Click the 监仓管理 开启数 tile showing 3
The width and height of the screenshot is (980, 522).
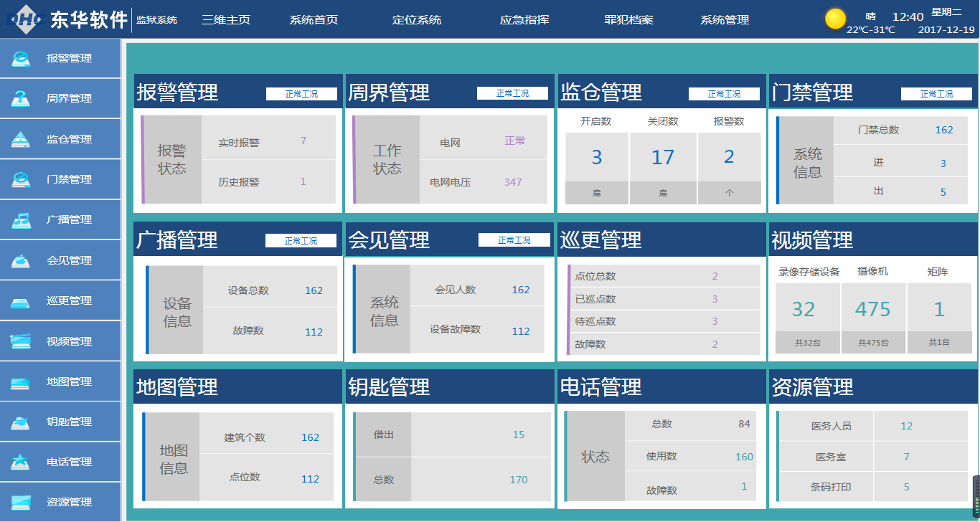click(x=596, y=157)
